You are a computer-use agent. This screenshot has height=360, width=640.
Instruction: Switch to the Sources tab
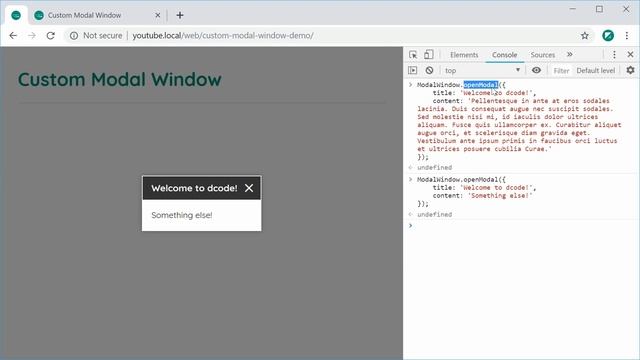point(542,55)
